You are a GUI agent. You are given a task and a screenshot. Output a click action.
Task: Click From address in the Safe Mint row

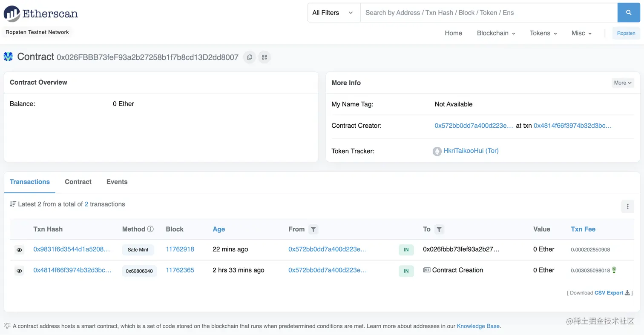tap(328, 249)
